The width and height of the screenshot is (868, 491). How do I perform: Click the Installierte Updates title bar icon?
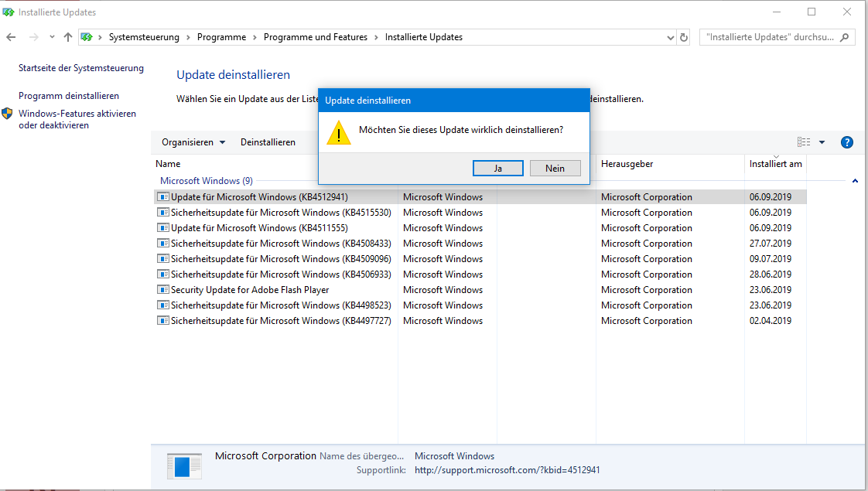tap(9, 12)
